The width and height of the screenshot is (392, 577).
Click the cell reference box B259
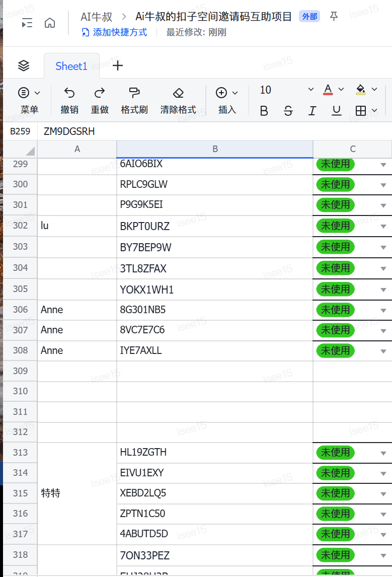[x=20, y=131]
